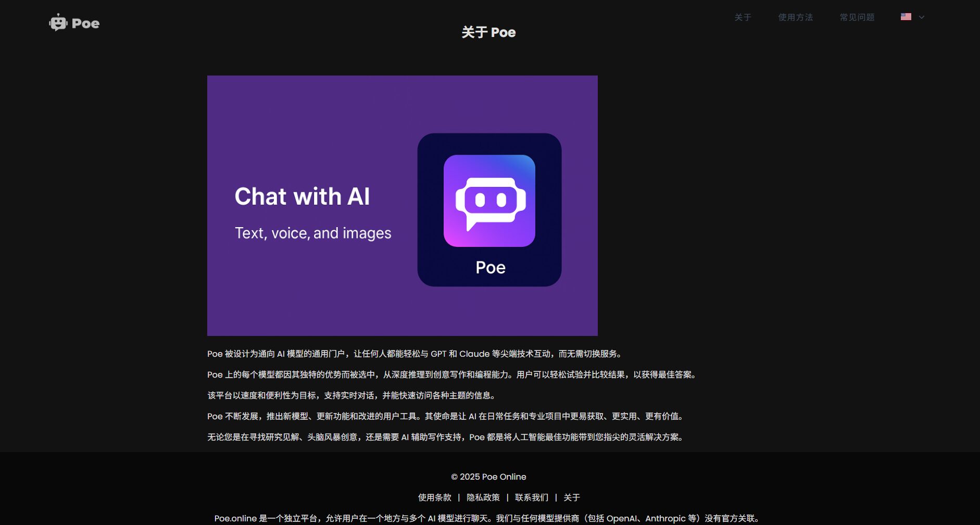The height and width of the screenshot is (525, 980).
Task: Open the 关于 menu item in the navbar
Action: tap(742, 17)
